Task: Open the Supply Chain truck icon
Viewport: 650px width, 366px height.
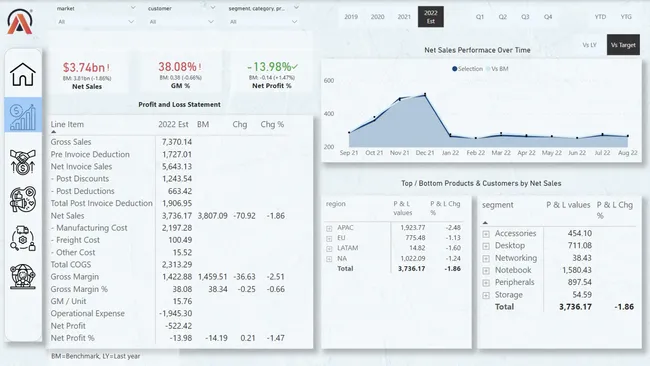Action: [23, 238]
